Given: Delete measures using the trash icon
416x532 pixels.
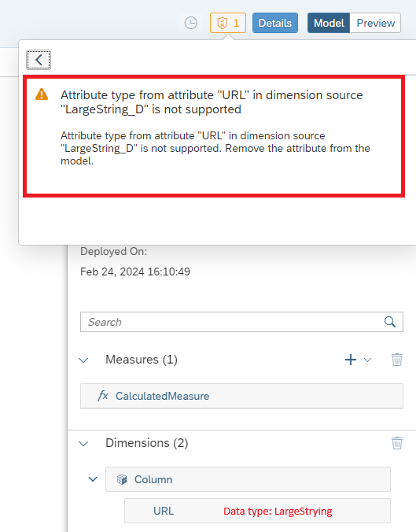Looking at the screenshot, I should [x=397, y=360].
